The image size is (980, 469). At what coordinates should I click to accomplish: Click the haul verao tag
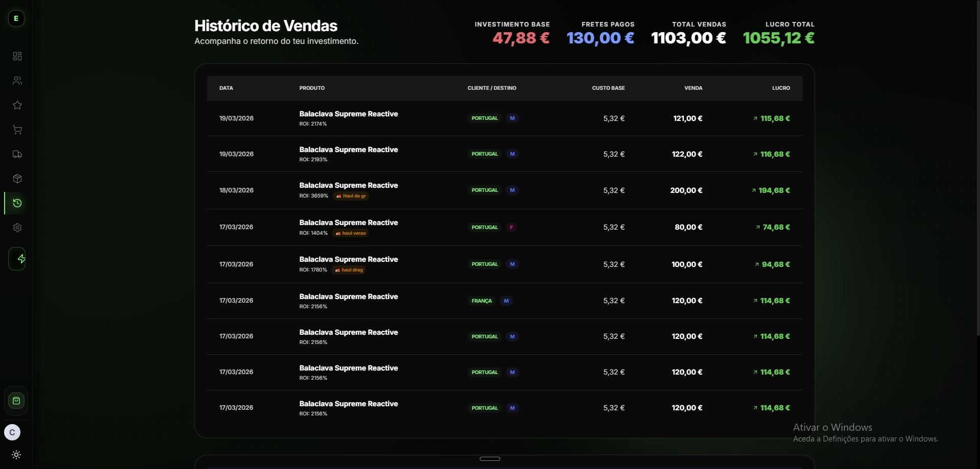(351, 233)
